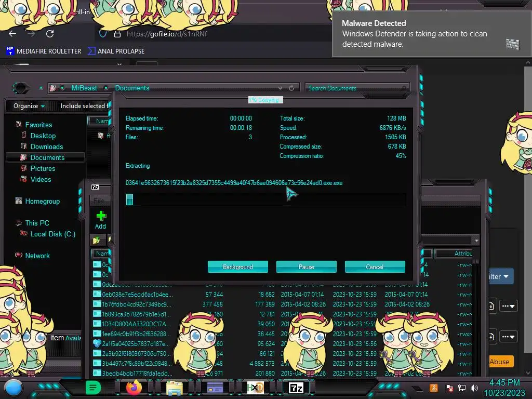Screen dimensions: 532x399
Task: Click MrBeast in the address breadcrumb
Action: [x=84, y=88]
